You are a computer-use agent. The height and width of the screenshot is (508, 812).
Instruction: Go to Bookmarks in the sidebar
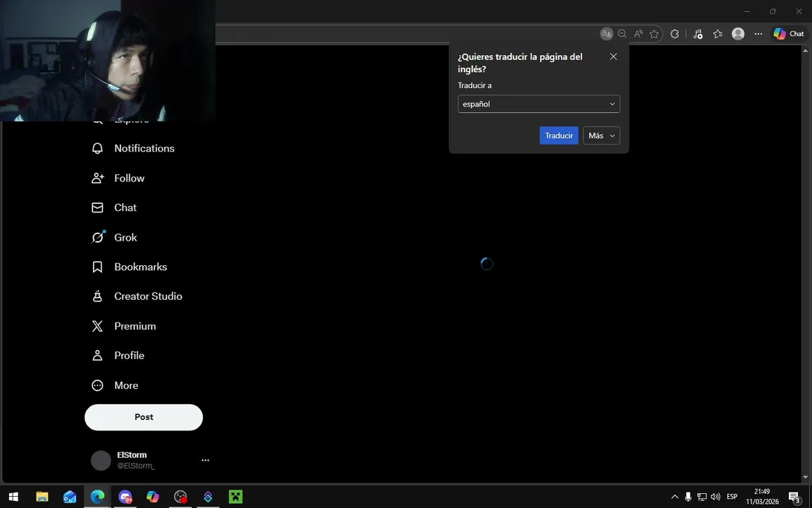130,267
